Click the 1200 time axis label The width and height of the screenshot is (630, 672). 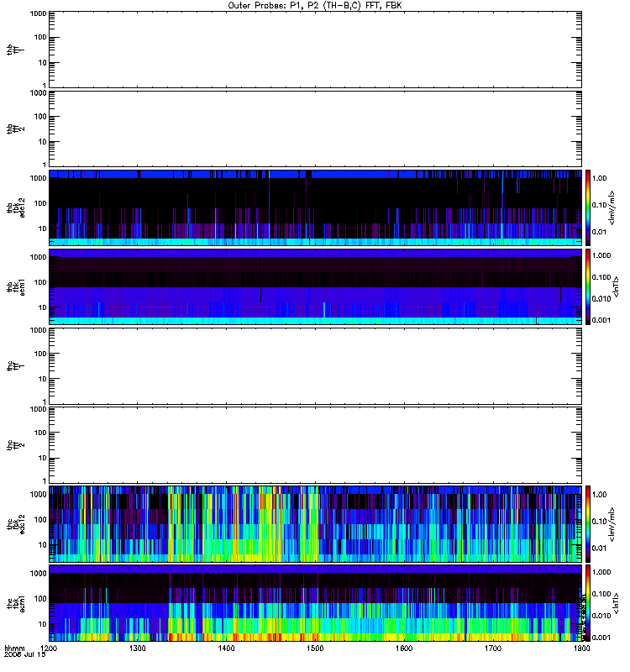coord(49,648)
